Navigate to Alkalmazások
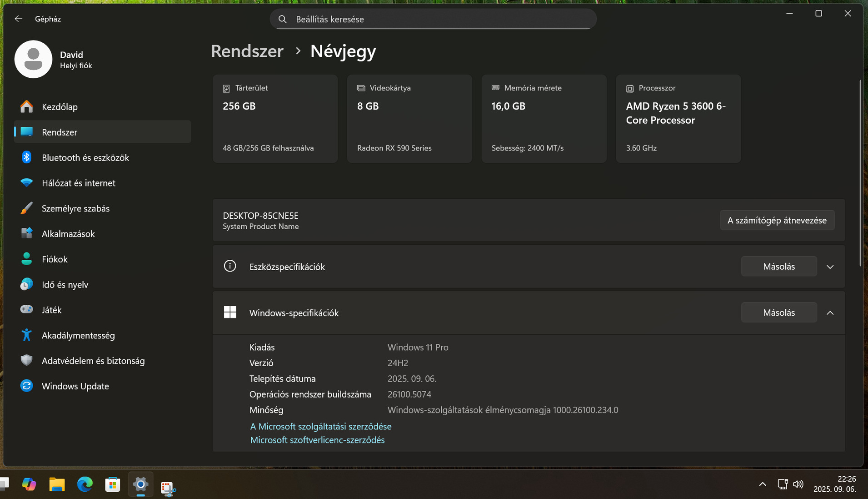Viewport: 868px width, 499px height. 102,233
